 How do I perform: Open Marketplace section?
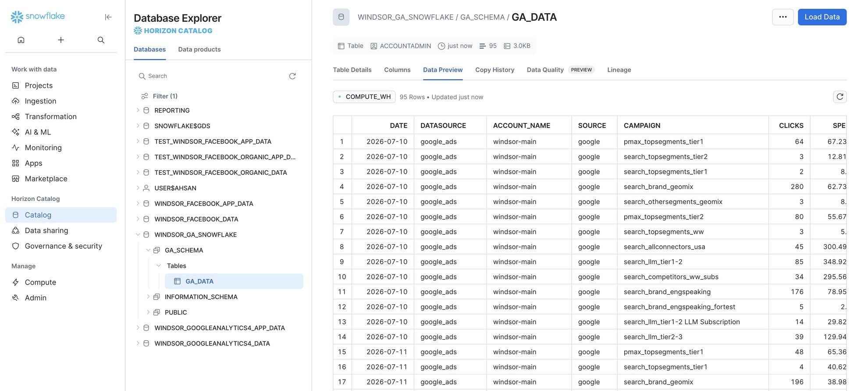pos(61,179)
